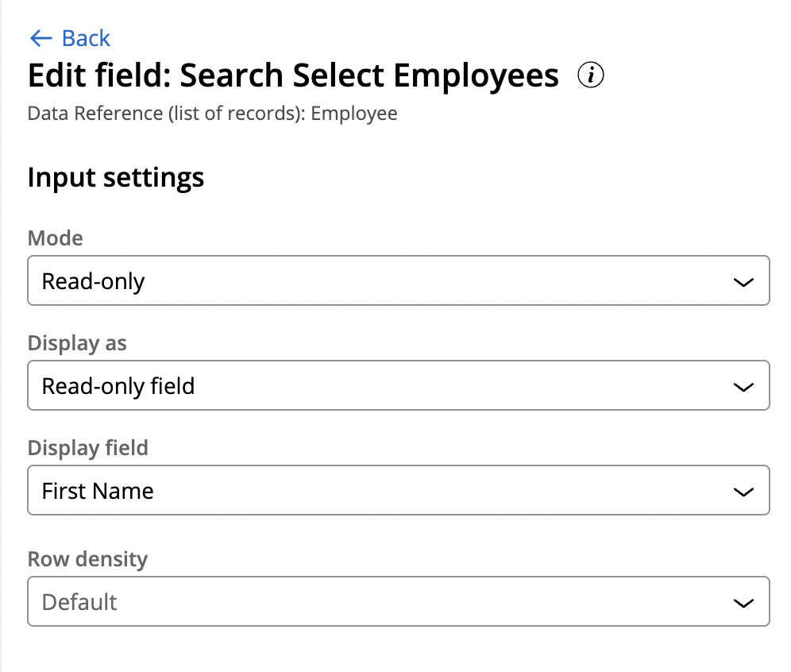Click the Input settings section heading

point(116,176)
